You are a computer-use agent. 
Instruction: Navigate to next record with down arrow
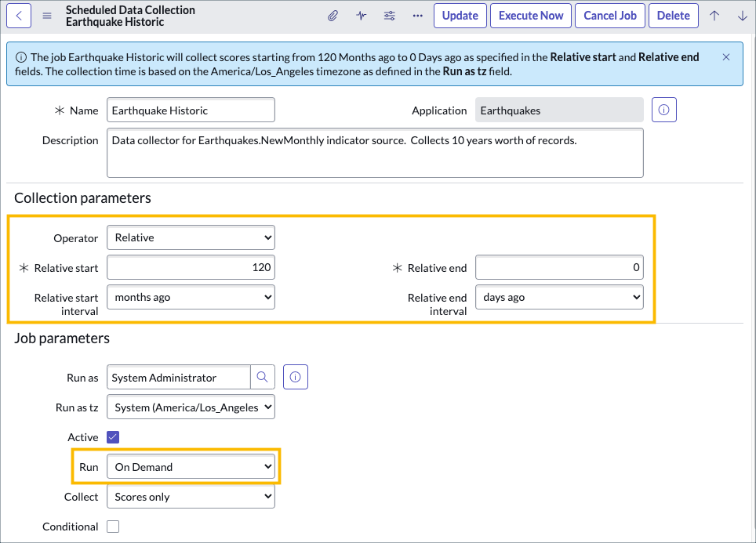pyautogui.click(x=742, y=15)
